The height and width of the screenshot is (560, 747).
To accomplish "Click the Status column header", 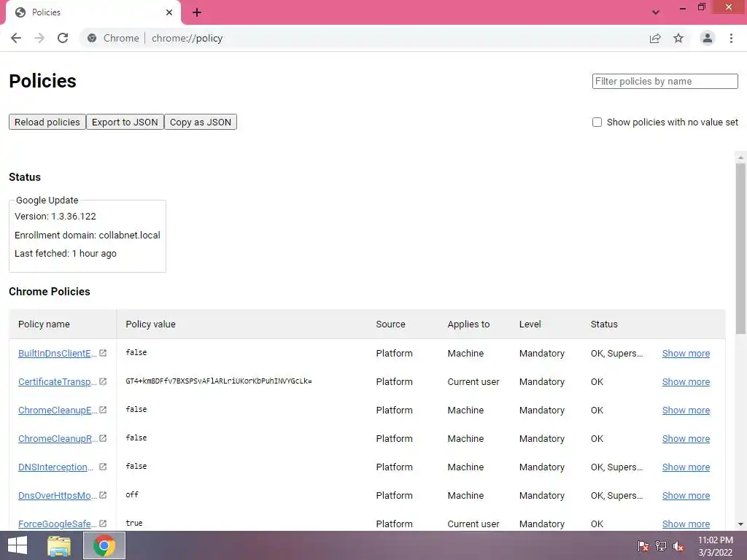I will [x=604, y=324].
